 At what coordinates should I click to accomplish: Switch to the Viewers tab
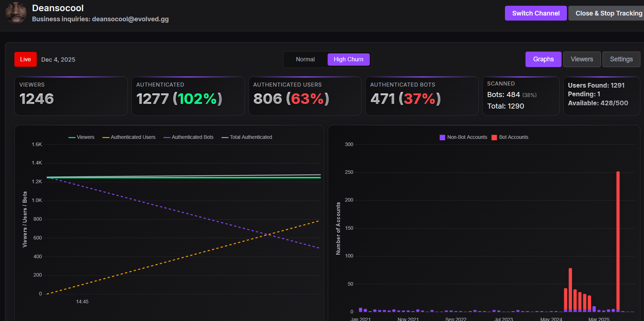(582, 59)
